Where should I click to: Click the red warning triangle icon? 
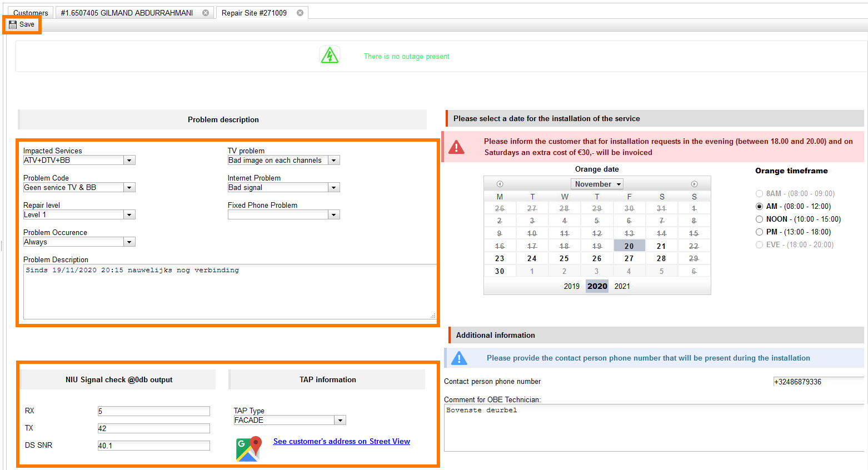(x=456, y=147)
